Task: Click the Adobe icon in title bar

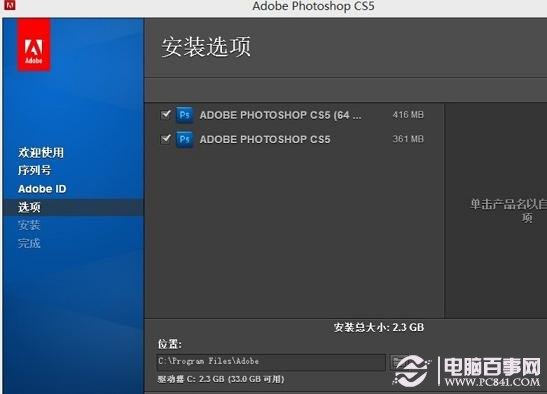Action: tap(9, 5)
